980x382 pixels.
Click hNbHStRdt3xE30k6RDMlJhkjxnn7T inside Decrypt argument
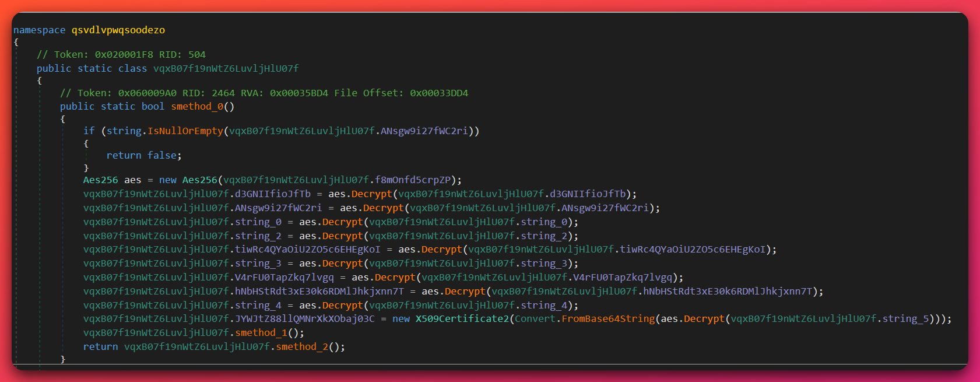[x=728, y=291]
